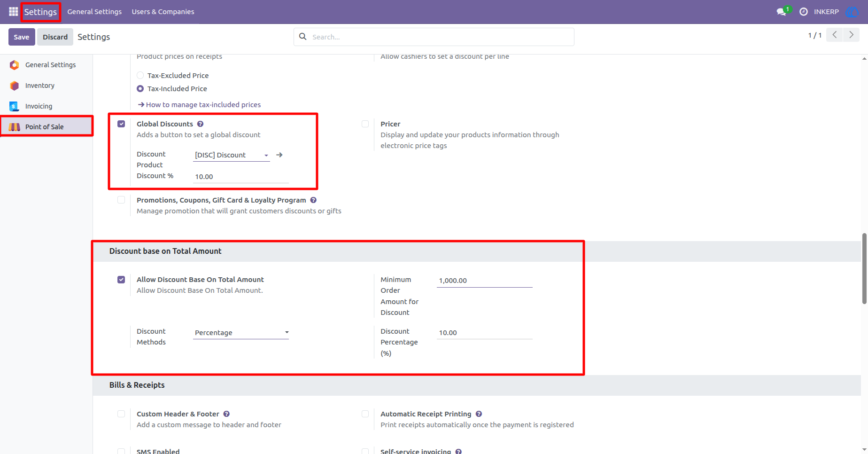Open the Discount Methods Percentage dropdown

(241, 333)
